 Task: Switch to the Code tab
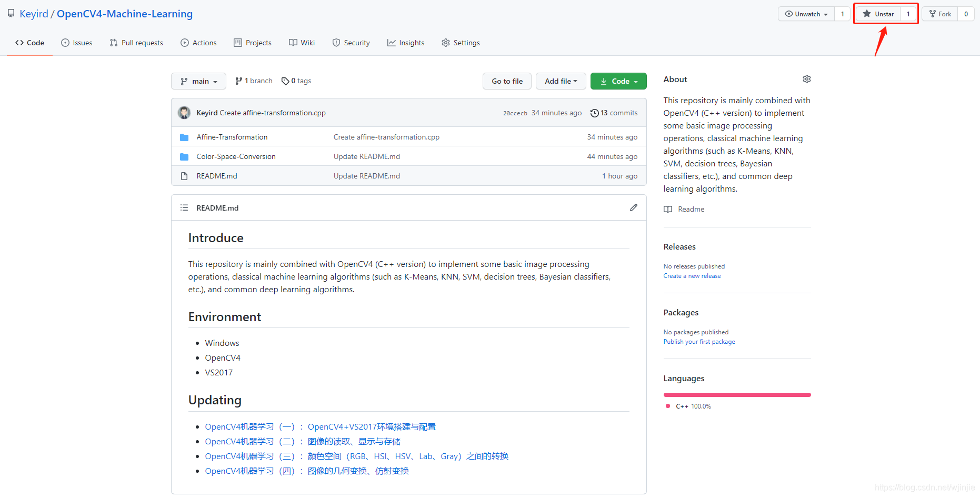click(x=29, y=43)
